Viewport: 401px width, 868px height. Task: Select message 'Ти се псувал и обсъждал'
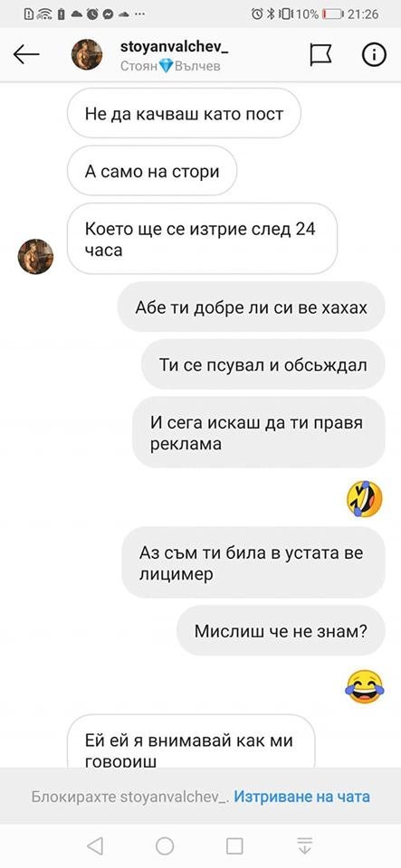point(263,364)
